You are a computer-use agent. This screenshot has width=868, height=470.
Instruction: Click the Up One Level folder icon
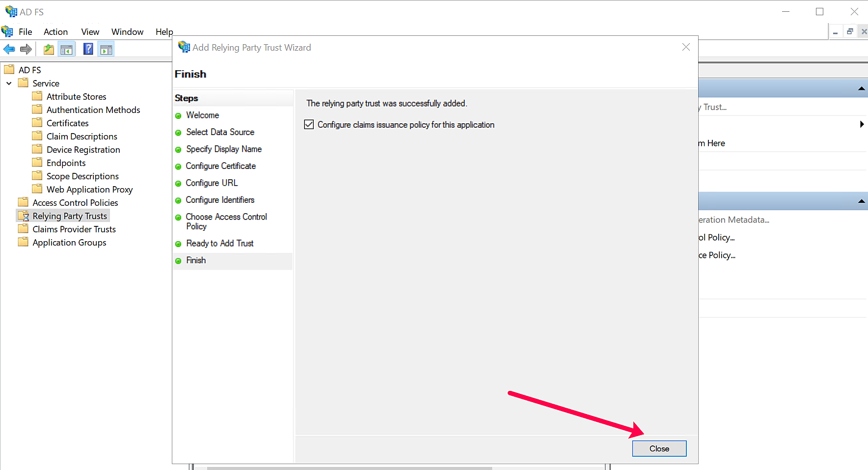tap(49, 49)
